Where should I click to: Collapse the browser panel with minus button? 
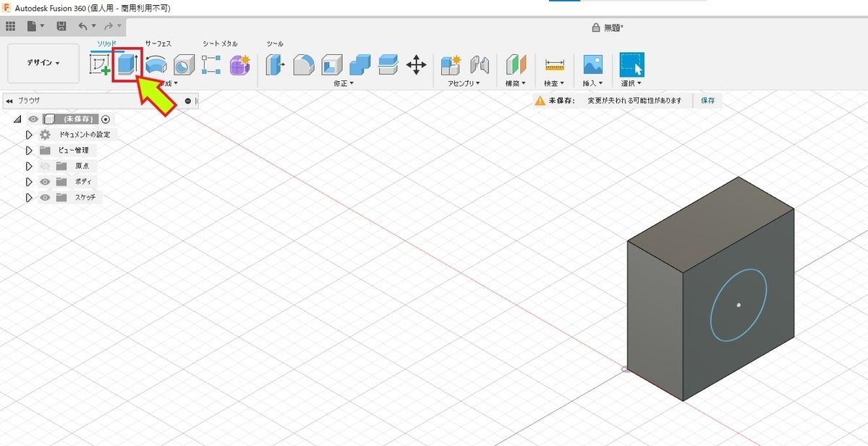188,101
